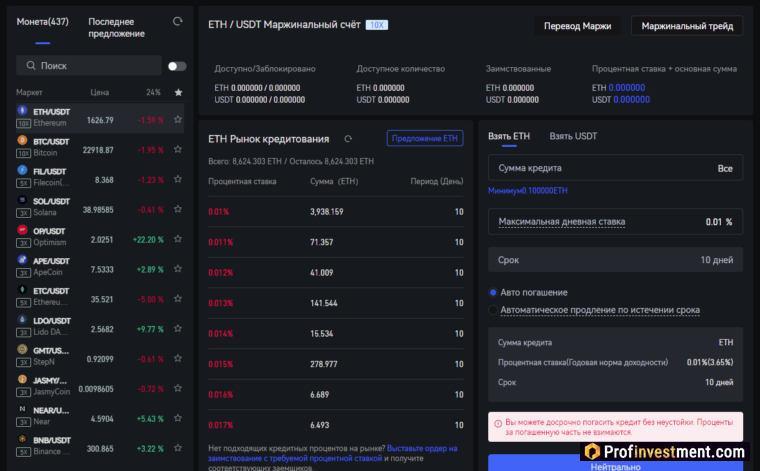This screenshot has height=471, width=760.
Task: Open the Взять ETH tab
Action: point(509,136)
